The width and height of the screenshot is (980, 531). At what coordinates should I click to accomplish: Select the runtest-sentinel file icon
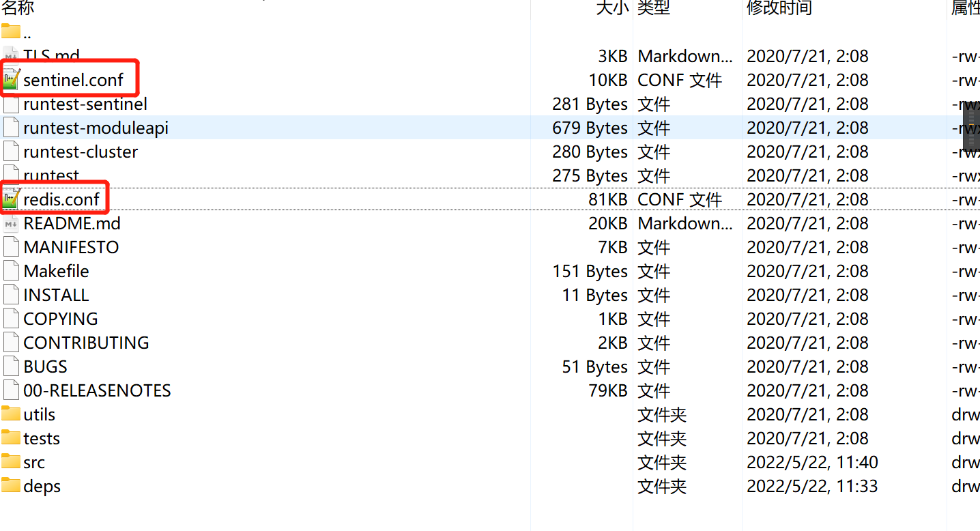(x=11, y=104)
